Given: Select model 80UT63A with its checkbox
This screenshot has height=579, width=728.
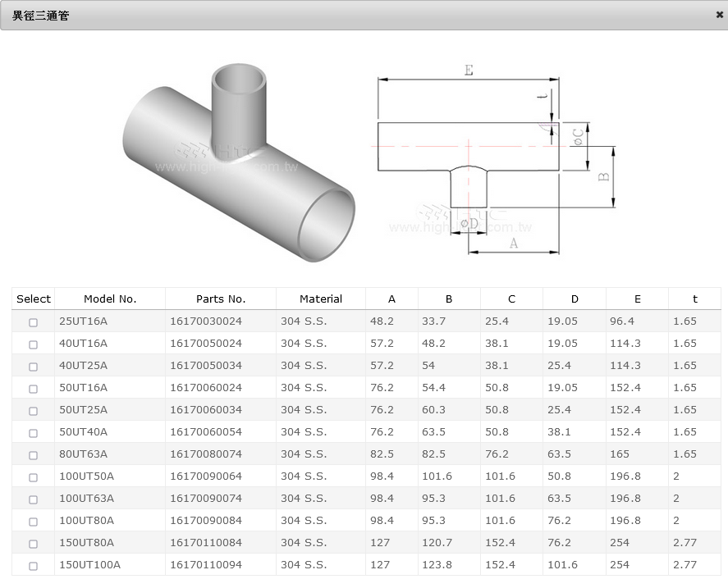Looking at the screenshot, I should 34,455.
